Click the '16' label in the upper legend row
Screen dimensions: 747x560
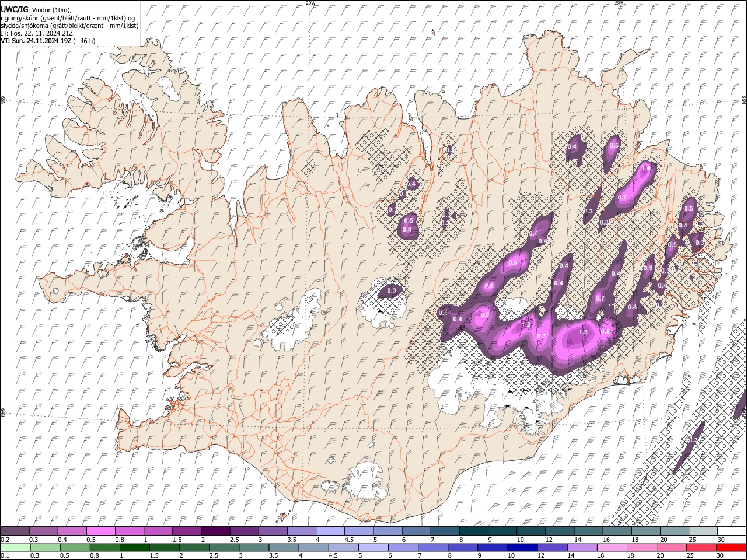606,540
